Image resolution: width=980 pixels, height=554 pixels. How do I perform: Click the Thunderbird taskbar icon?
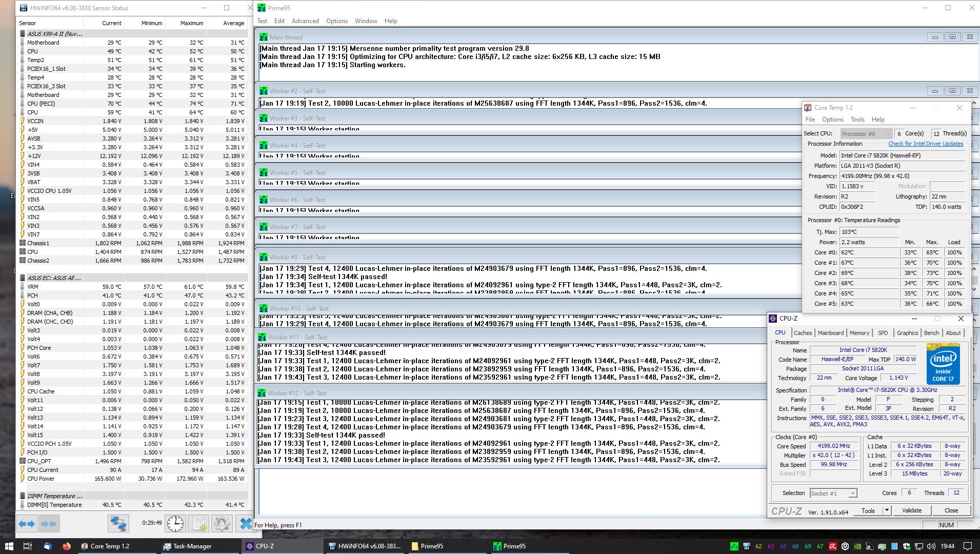(47, 546)
